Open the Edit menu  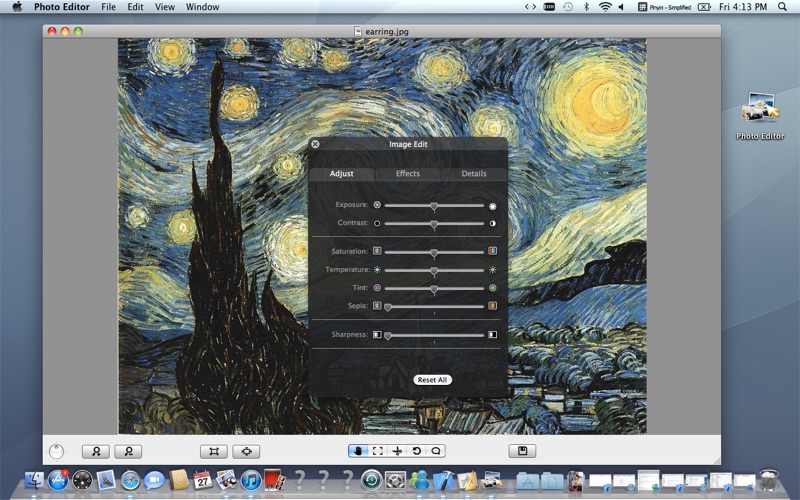pyautogui.click(x=135, y=7)
